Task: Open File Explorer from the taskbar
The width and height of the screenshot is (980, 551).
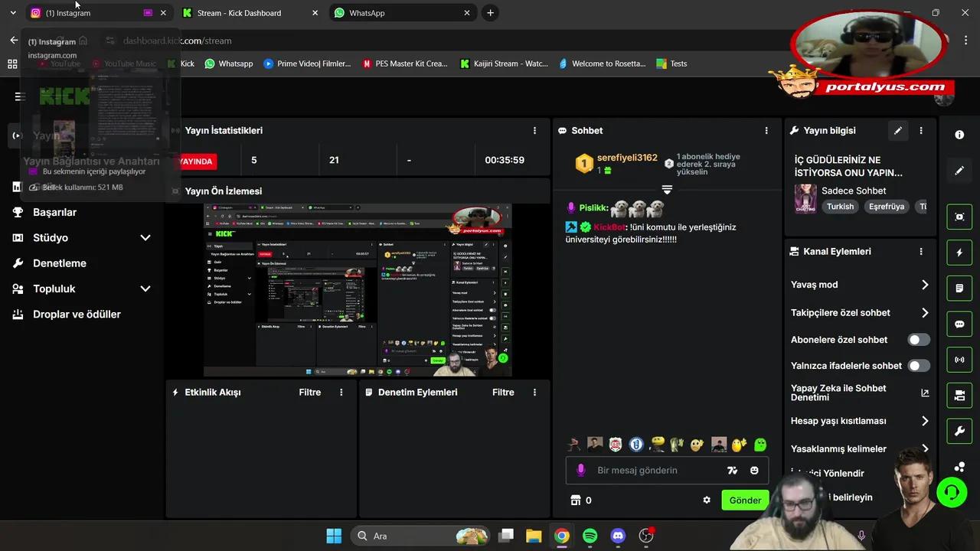Action: [x=534, y=536]
